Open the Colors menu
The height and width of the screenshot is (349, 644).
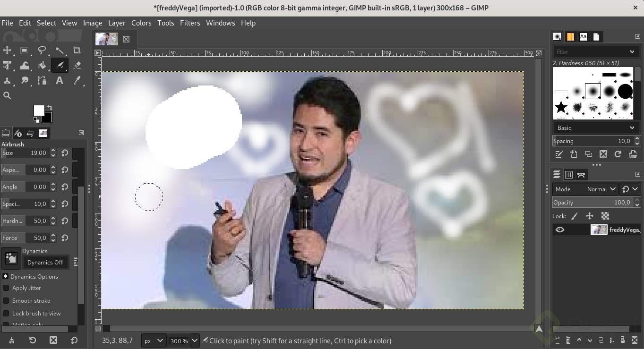tap(141, 23)
